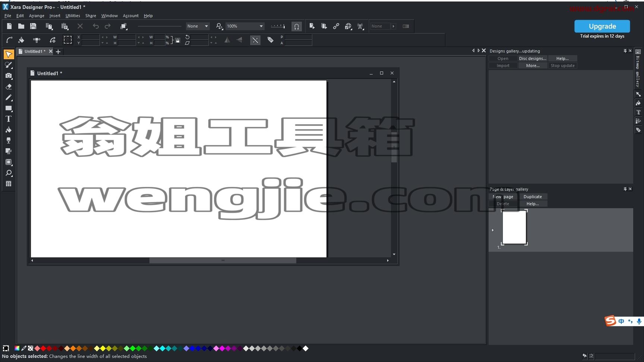Toggle show bounds handles dashed box icon
Viewport: 644px width, 362px height.
coord(67,40)
